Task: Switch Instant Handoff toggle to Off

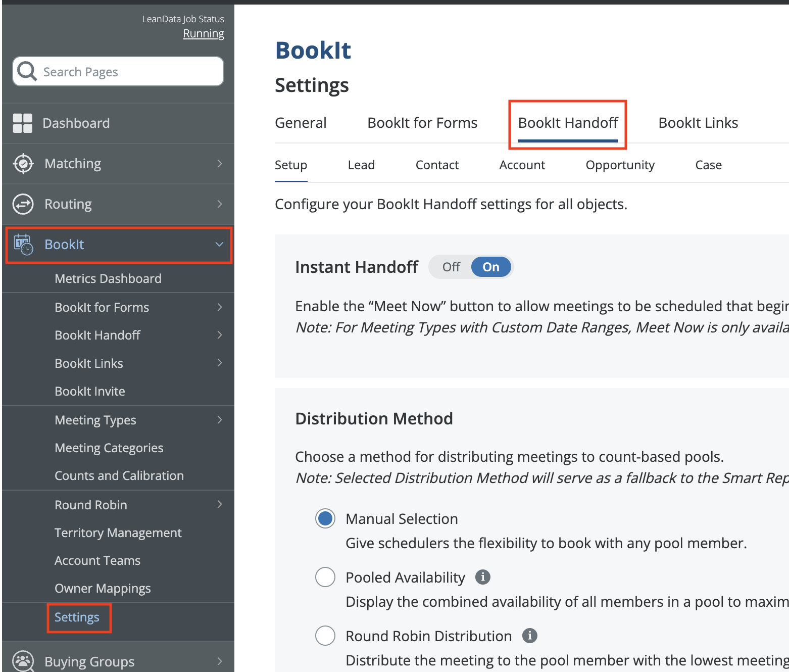Action: [x=451, y=267]
